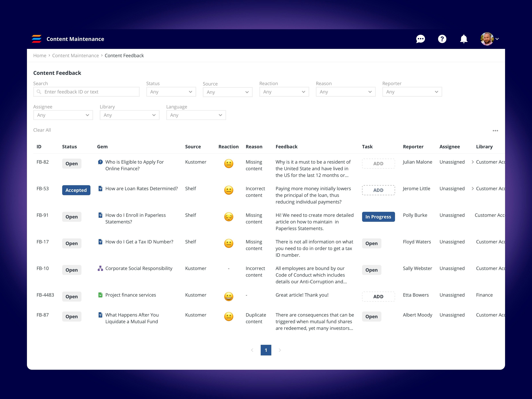Open the notifications bell
Screen dimensions: 532x399
point(464,39)
